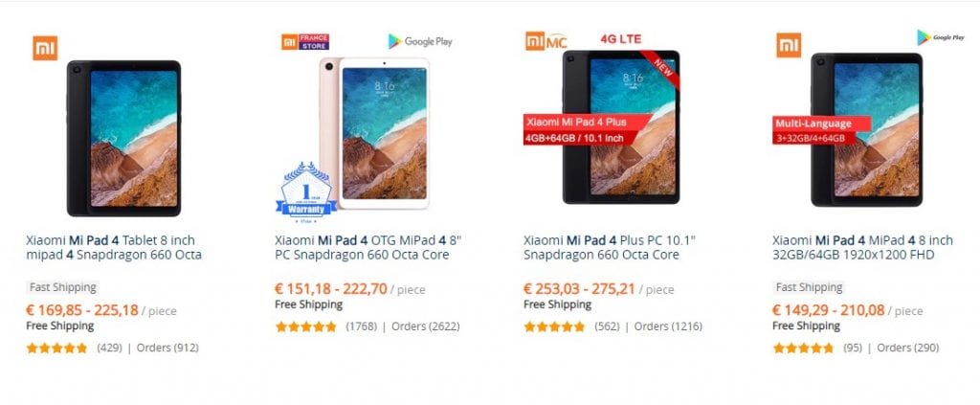
Task: Open the rose gold Mi Pad 4 OTG image
Action: 374,133
